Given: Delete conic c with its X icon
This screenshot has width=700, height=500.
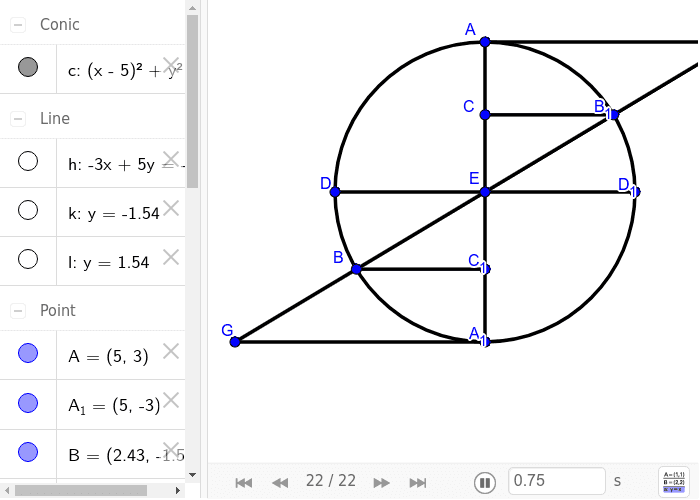Looking at the screenshot, I should pos(171,65).
